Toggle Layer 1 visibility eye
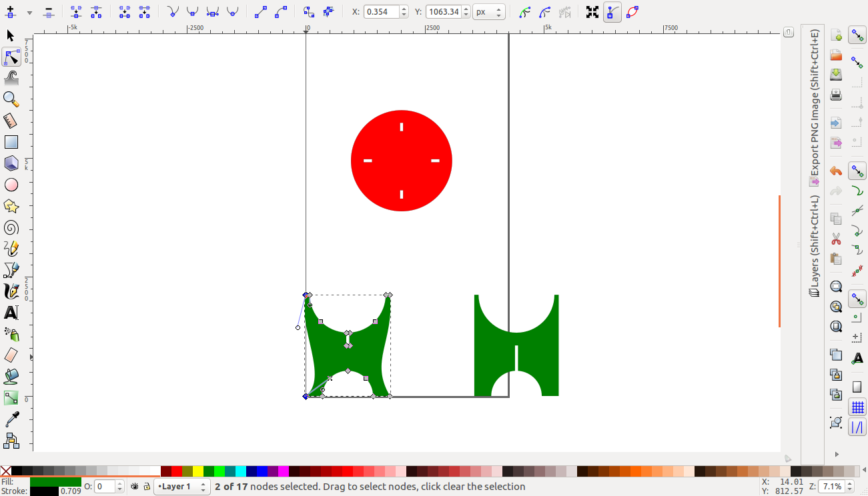 [135, 487]
